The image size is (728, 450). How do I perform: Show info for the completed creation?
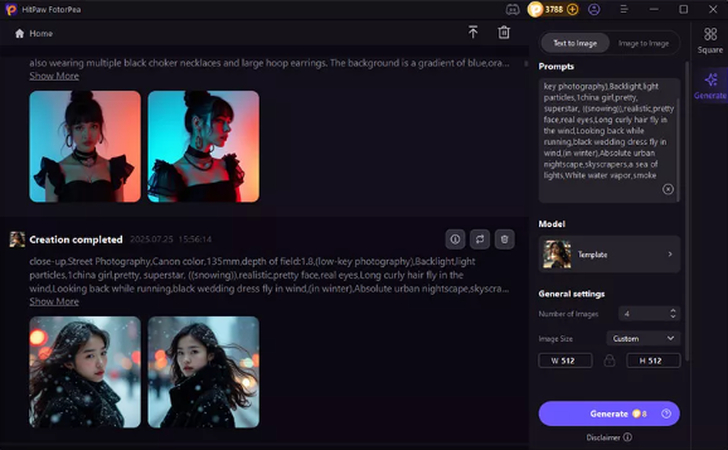455,239
